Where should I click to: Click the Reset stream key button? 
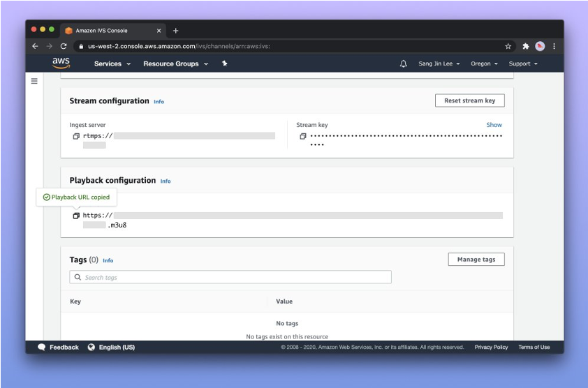(469, 100)
